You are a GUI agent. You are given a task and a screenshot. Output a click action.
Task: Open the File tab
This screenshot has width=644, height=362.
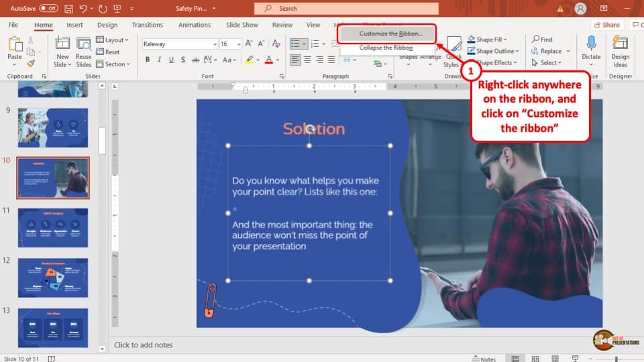tap(13, 25)
